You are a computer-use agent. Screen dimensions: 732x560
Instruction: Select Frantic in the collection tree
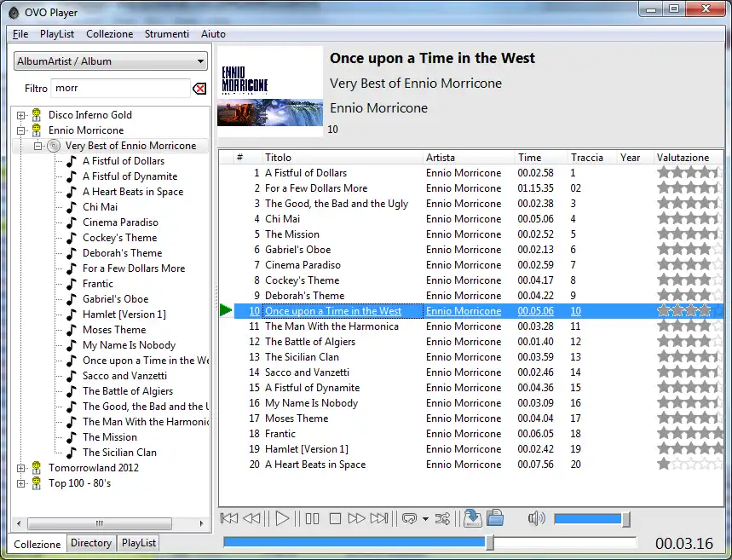point(97,284)
